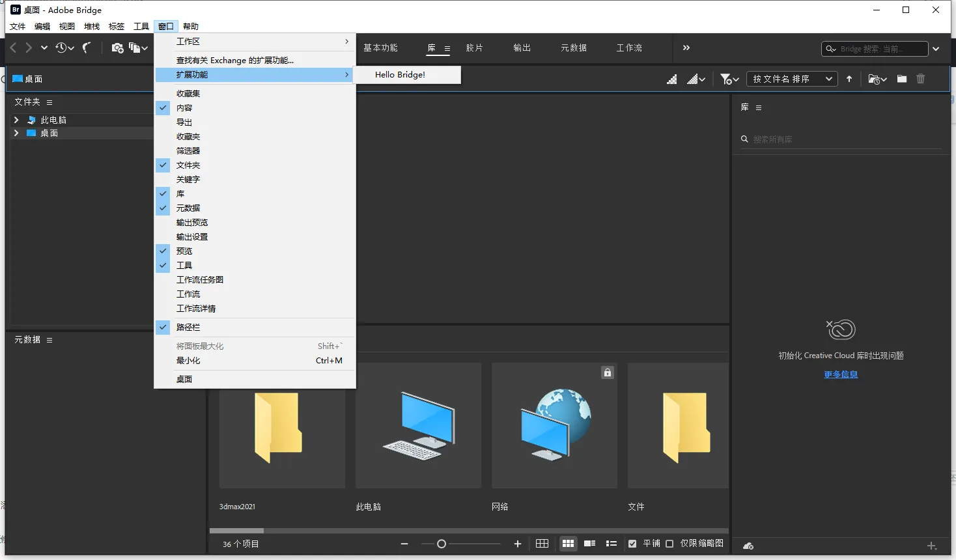Click the trash delete item icon

click(x=920, y=79)
